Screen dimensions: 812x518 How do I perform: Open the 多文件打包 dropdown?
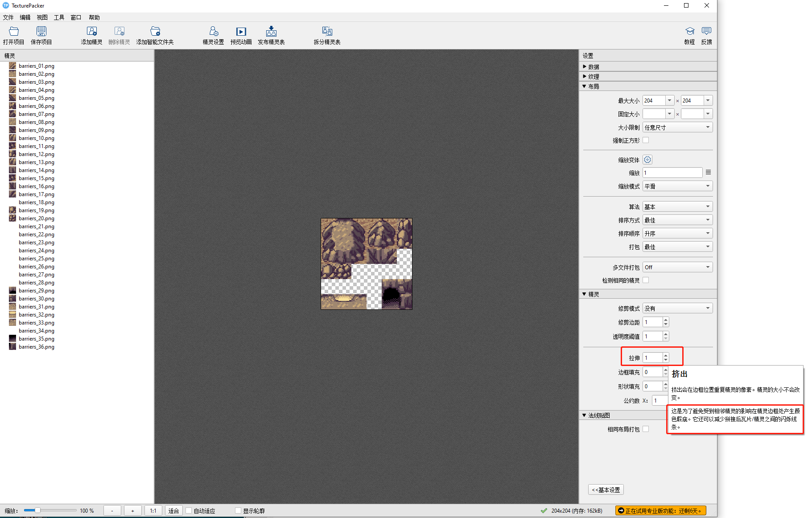click(677, 267)
